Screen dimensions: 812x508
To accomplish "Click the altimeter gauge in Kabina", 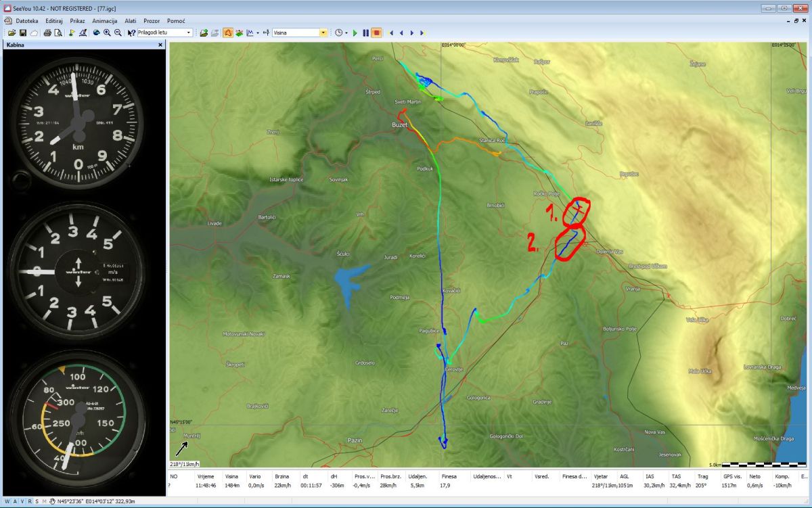I will pyautogui.click(x=78, y=122).
